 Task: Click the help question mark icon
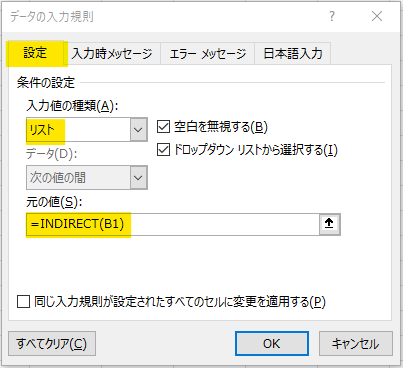click(332, 16)
